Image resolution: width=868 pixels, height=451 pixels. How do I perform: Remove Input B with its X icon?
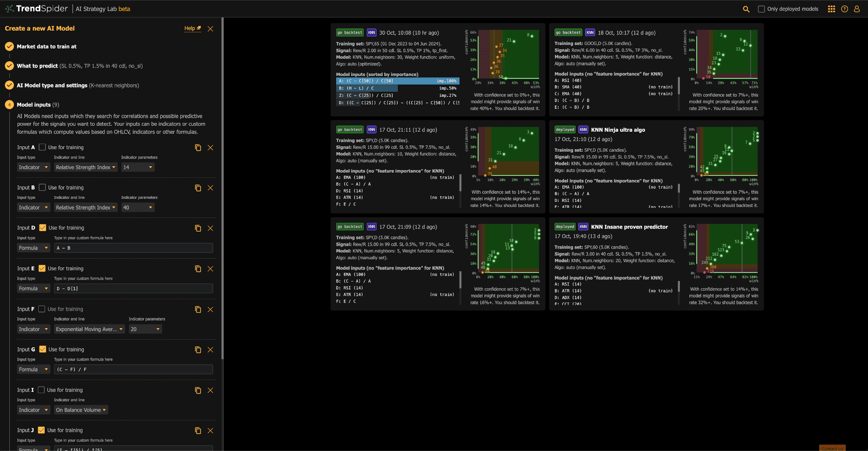click(x=210, y=188)
